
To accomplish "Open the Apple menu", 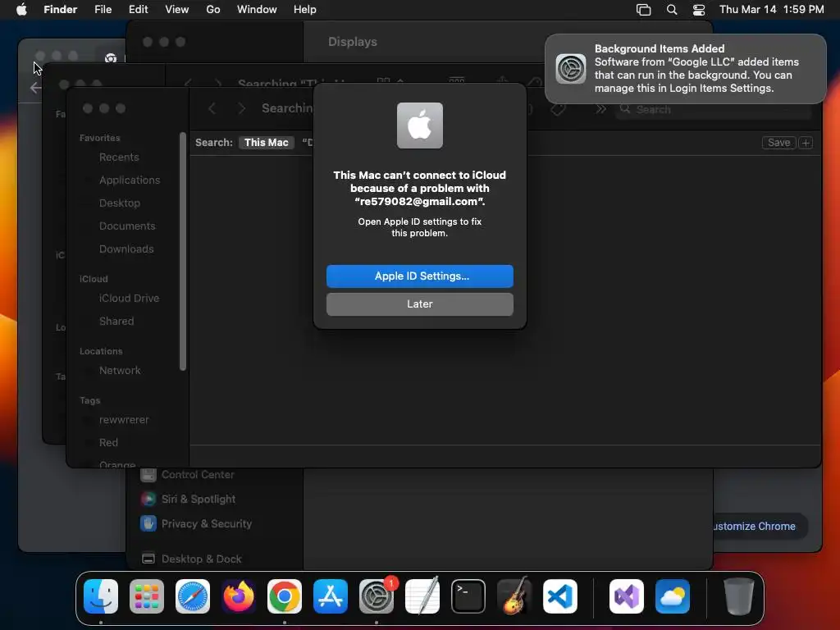I will point(21,9).
